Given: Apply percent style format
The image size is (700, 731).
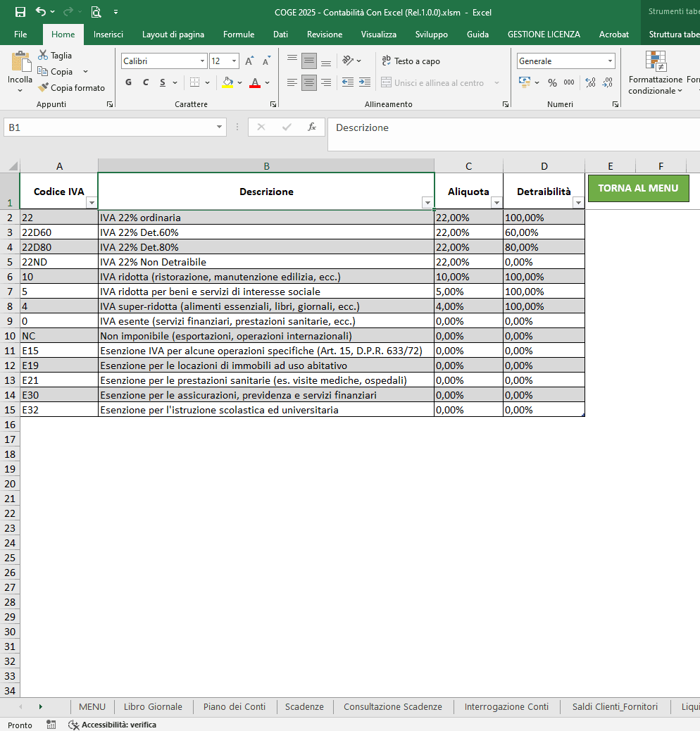Looking at the screenshot, I should tap(552, 82).
